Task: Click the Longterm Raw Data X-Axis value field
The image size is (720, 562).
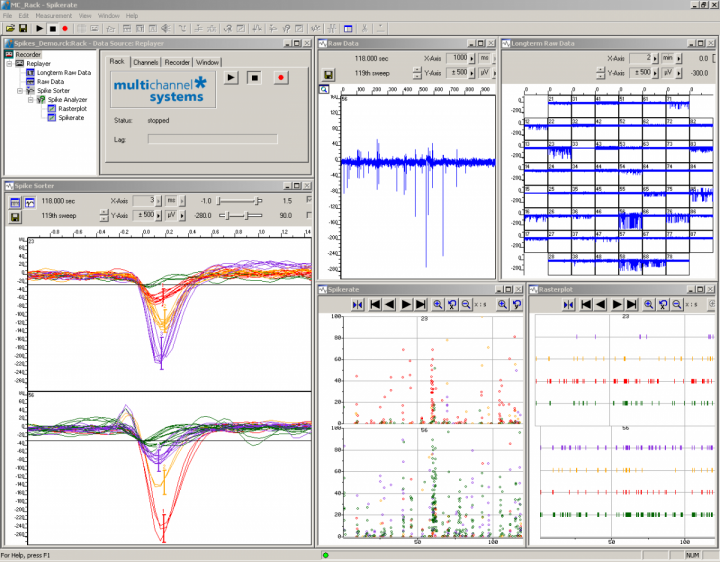Action: click(640, 58)
